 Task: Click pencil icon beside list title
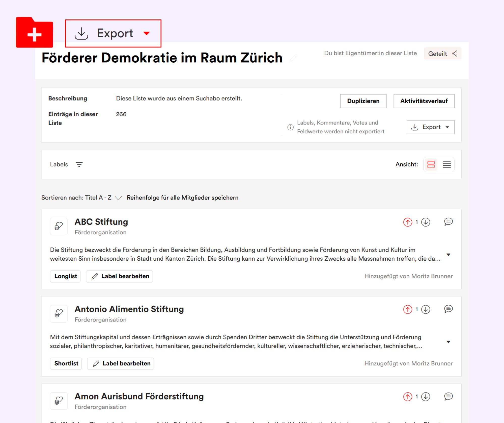click(x=293, y=58)
